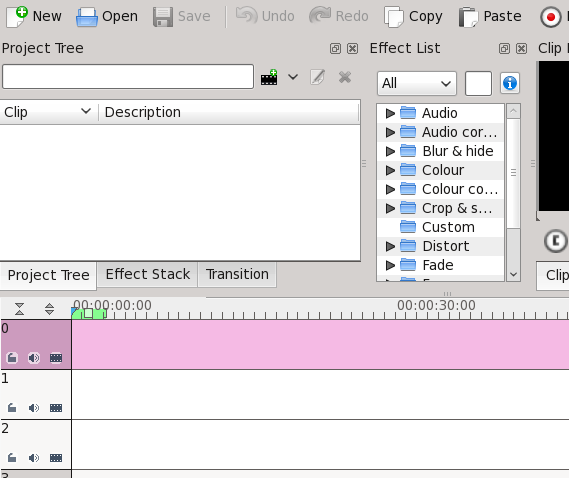This screenshot has height=478, width=569.
Task: Toggle video visibility on track 2
Action: [56, 458]
